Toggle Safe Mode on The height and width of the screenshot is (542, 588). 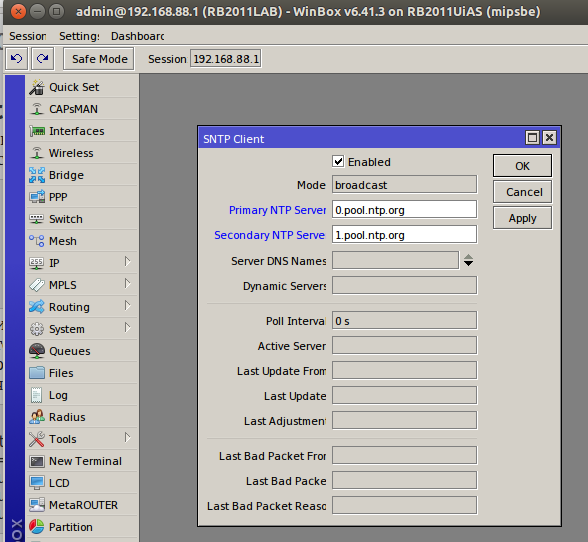point(99,59)
